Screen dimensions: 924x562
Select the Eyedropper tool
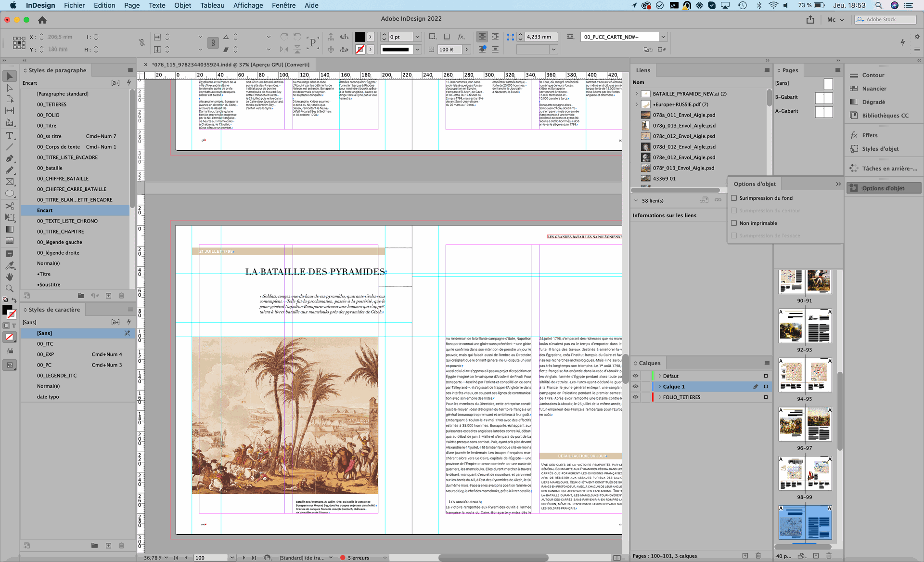point(10,265)
